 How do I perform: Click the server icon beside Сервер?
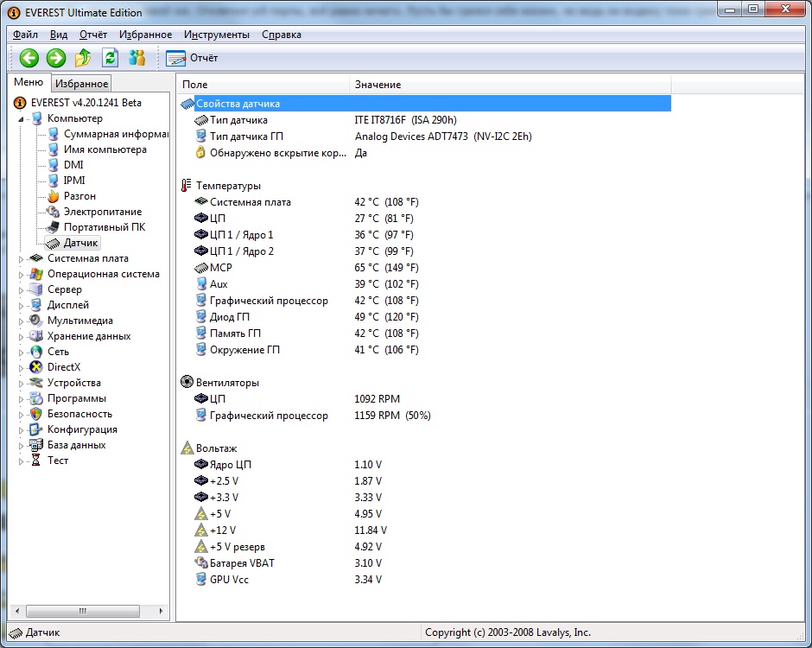[x=36, y=289]
